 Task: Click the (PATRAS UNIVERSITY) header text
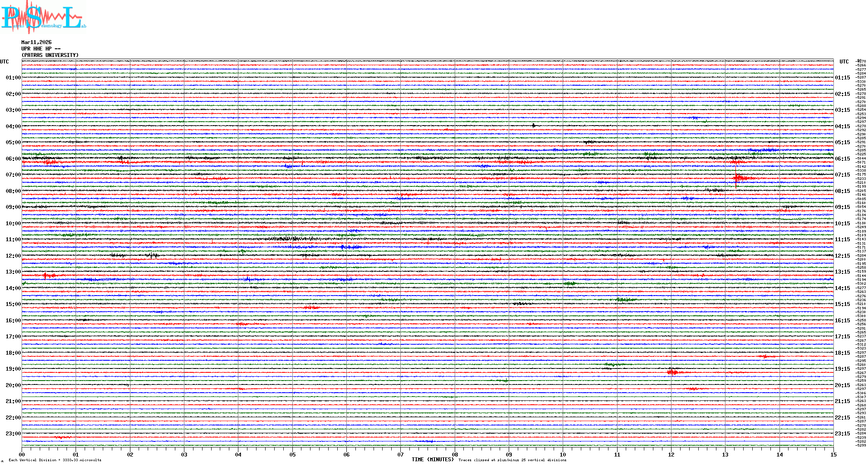point(50,55)
